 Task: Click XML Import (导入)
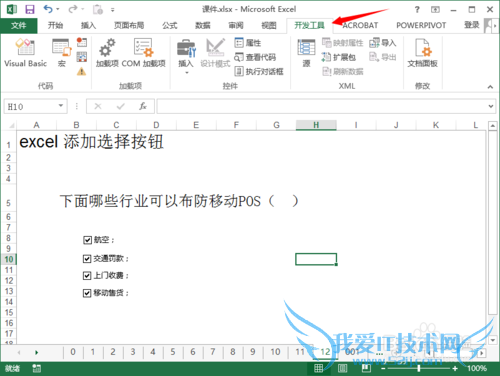point(382,43)
